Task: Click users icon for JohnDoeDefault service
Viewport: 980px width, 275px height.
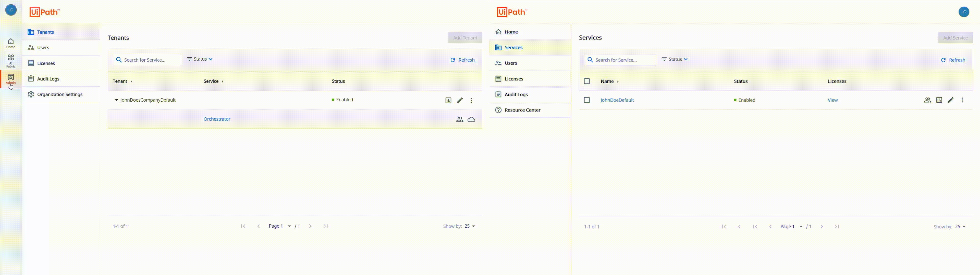Action: coord(927,100)
